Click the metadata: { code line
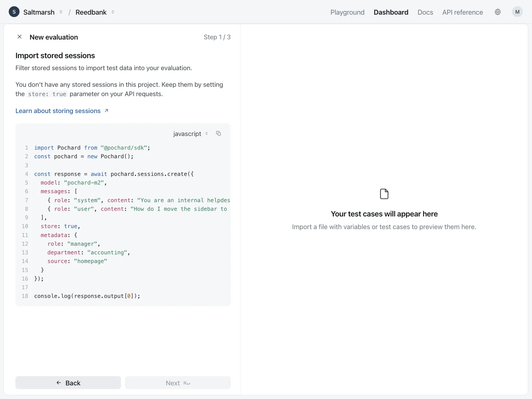Screen dimensions: 532x399 (x=59, y=235)
